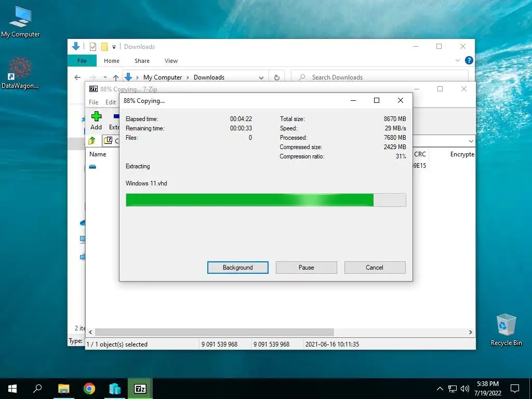Click the Search Downloads field

(380, 77)
